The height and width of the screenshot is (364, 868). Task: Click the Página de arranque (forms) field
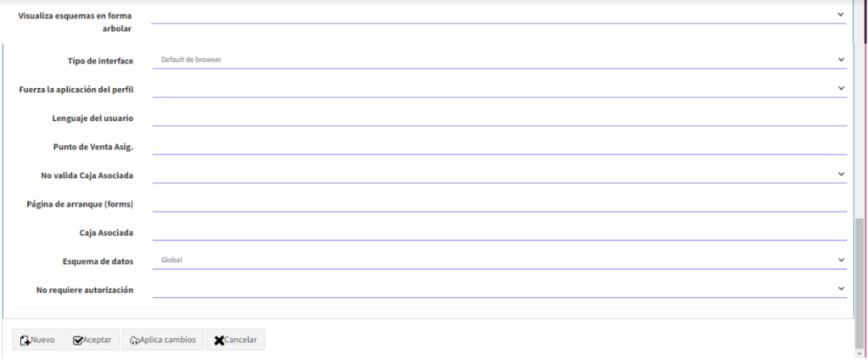499,203
